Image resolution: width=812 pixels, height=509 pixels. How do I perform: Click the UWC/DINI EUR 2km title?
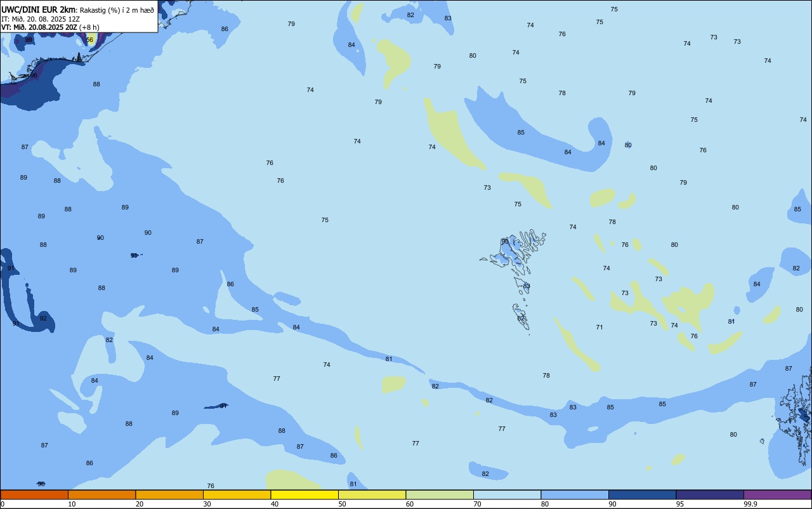(39, 9)
